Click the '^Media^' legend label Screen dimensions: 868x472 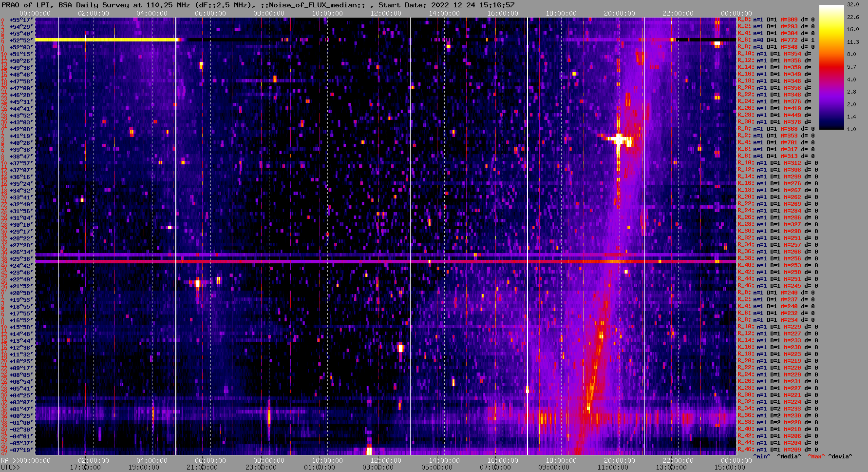pyautogui.click(x=789, y=456)
